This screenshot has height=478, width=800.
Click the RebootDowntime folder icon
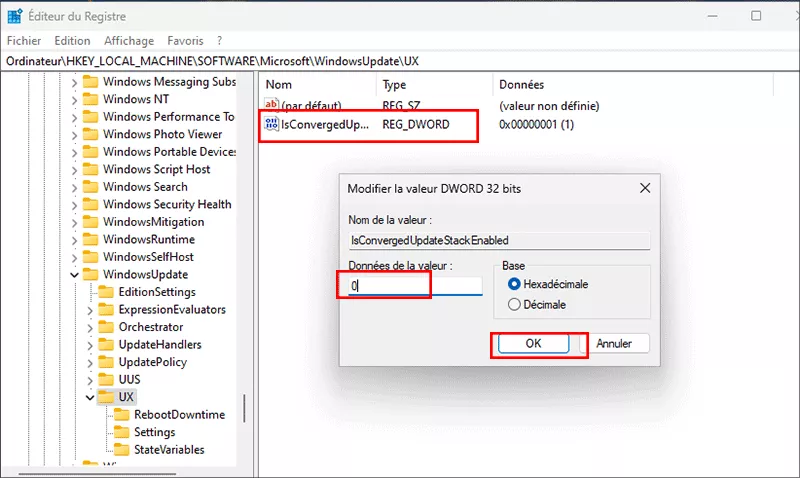click(x=122, y=414)
